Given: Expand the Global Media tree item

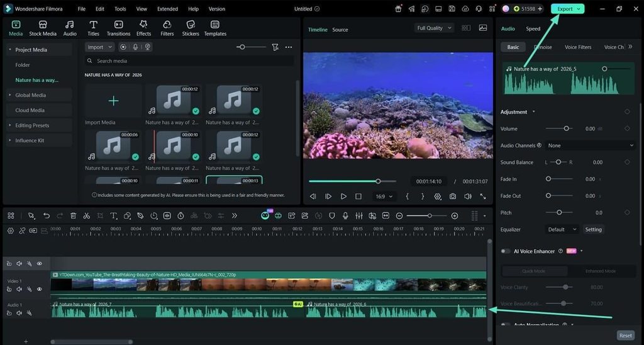Looking at the screenshot, I should 30,95.
